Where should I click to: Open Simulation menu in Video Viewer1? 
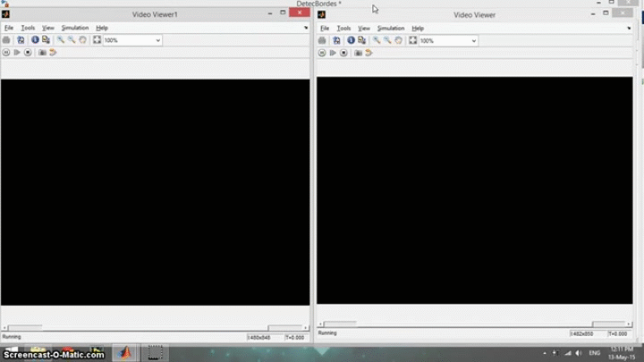75,28
